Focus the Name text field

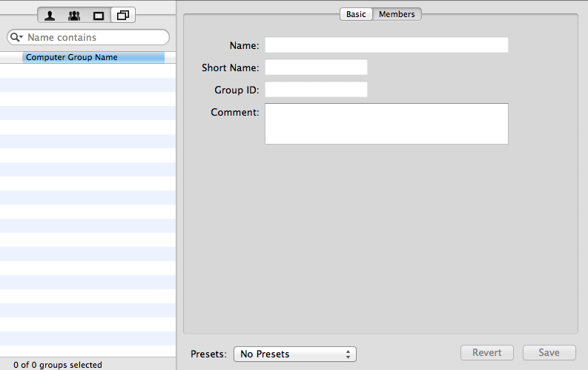(x=386, y=45)
